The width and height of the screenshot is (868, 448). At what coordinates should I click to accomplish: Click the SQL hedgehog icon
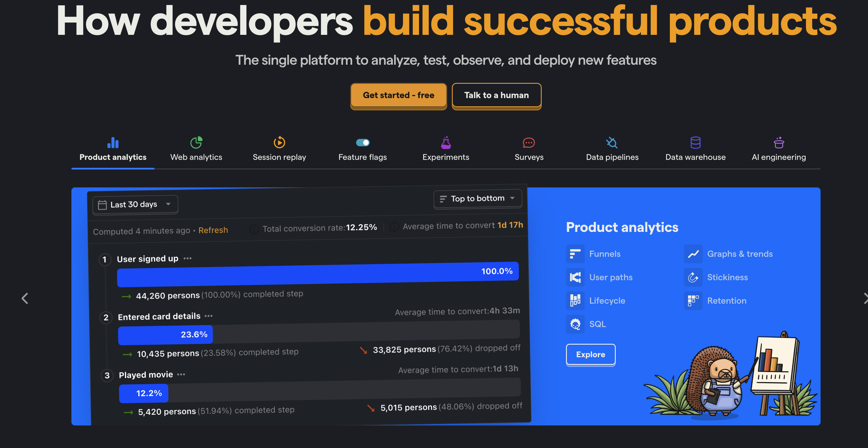(575, 324)
